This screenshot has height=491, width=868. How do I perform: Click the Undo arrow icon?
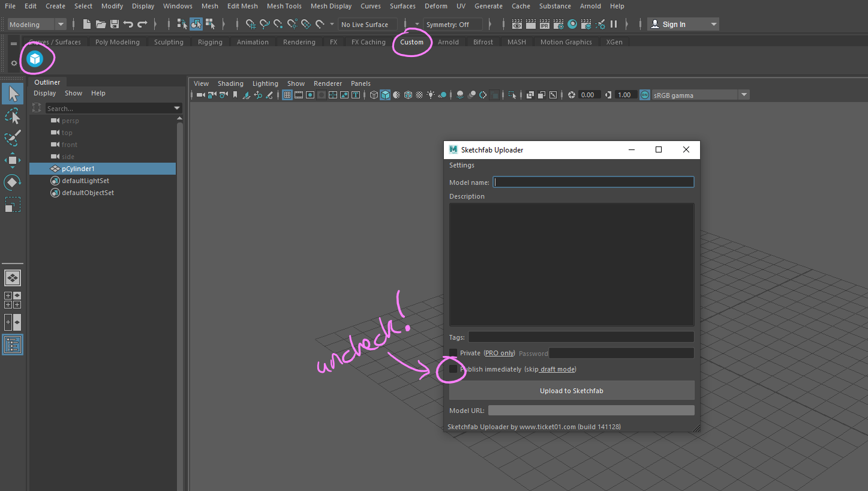(x=128, y=25)
